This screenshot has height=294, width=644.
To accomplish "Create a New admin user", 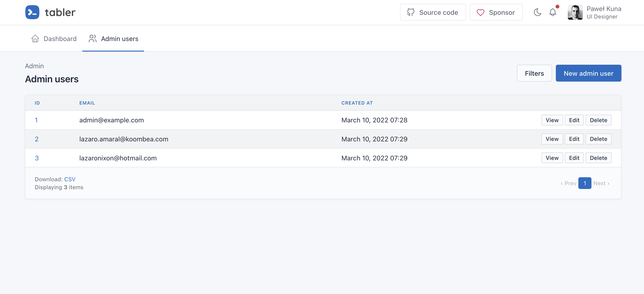I will point(588,73).
